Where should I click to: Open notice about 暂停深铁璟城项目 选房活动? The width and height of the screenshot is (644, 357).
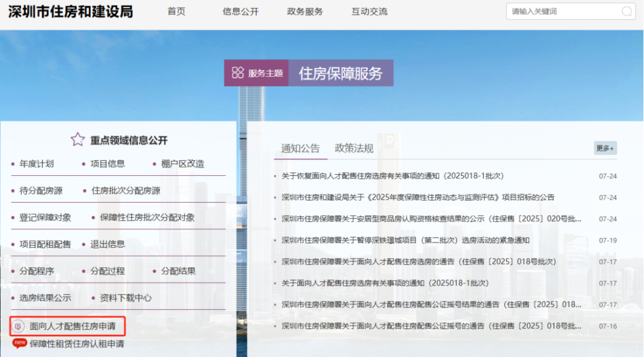pos(405,240)
